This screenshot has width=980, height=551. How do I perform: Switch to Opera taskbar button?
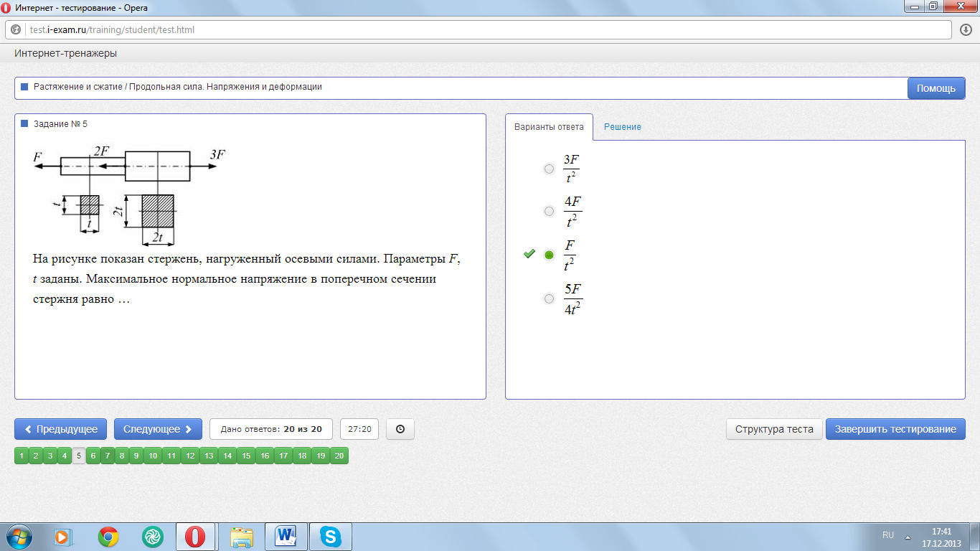pos(195,537)
